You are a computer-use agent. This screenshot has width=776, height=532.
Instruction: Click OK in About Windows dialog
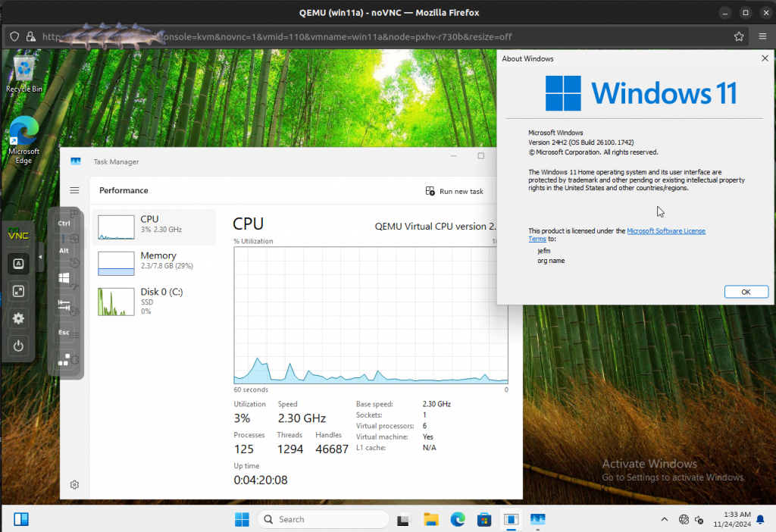click(x=746, y=292)
